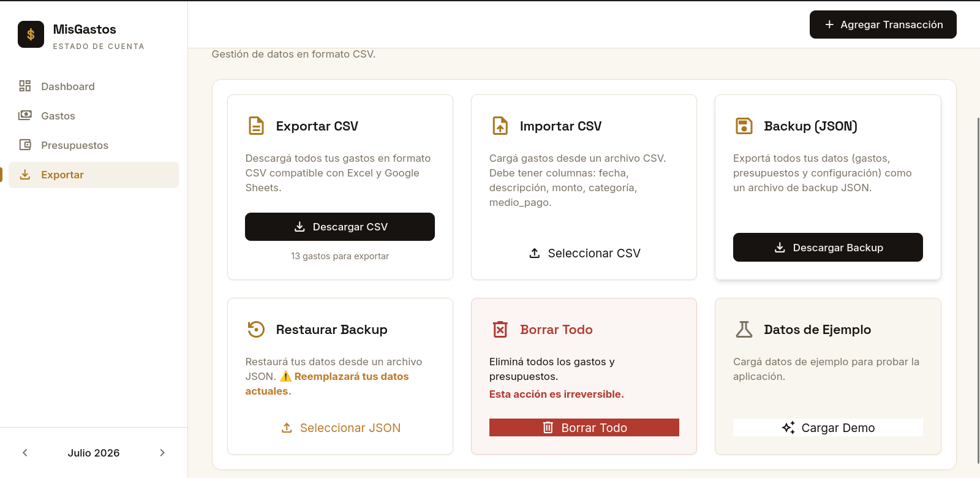Click the sparkle icon in Cargar Demo
The height and width of the screenshot is (478, 980).
pyautogui.click(x=788, y=428)
